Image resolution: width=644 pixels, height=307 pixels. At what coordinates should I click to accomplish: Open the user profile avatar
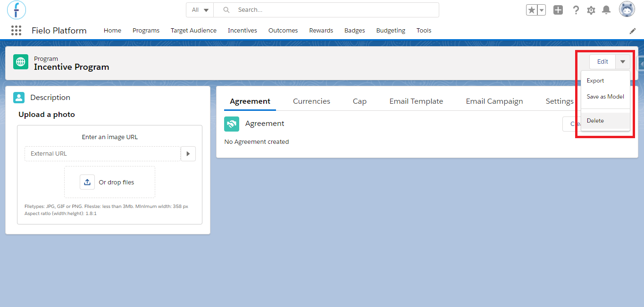627,9
